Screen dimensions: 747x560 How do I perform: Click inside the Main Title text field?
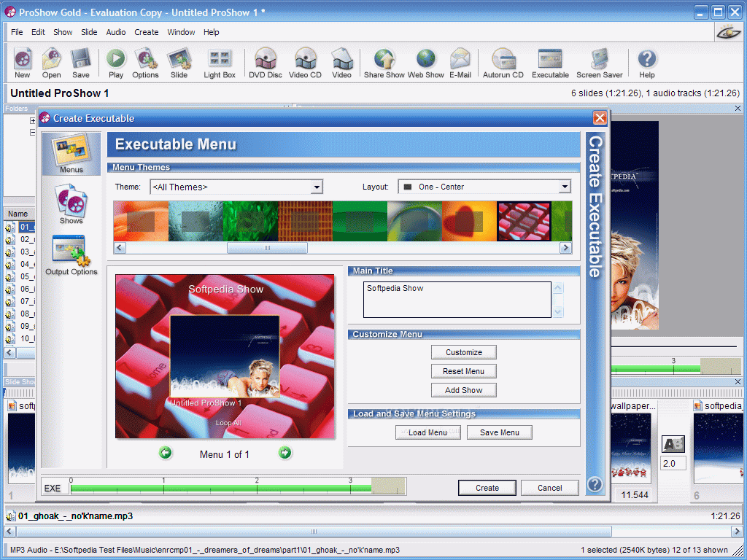[x=457, y=300]
